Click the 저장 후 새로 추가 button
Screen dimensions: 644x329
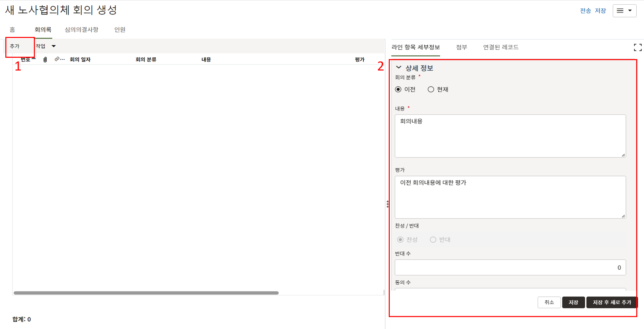611,302
